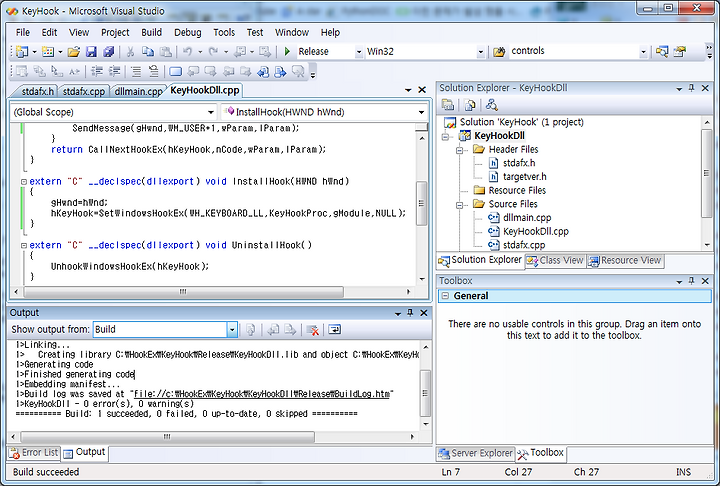Toggle auto-hide pin on the Toolbox panel

692,281
